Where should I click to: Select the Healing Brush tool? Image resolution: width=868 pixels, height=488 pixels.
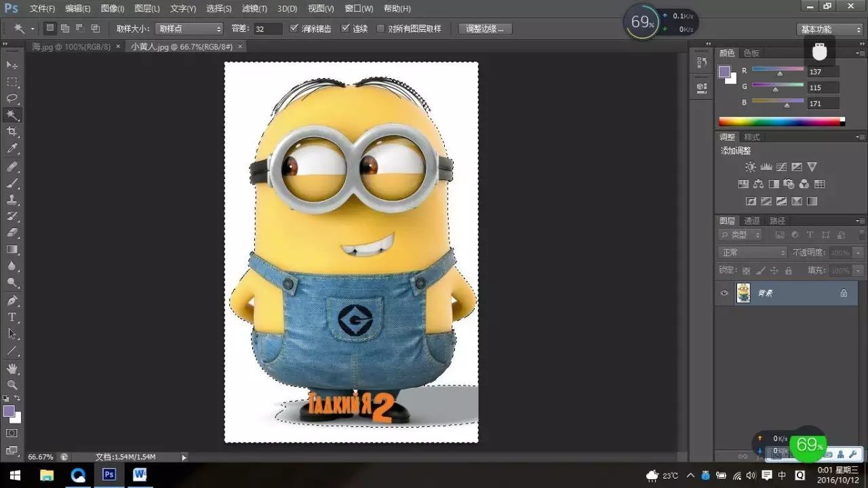(x=12, y=166)
